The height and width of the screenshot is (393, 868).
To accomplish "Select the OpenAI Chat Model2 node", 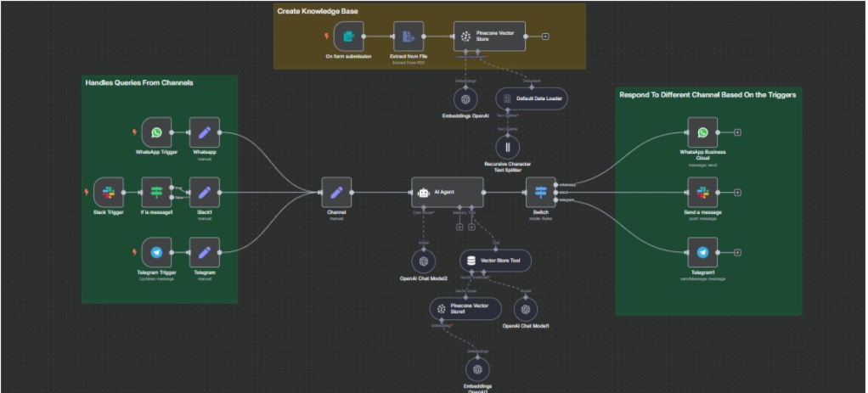I will coord(424,261).
